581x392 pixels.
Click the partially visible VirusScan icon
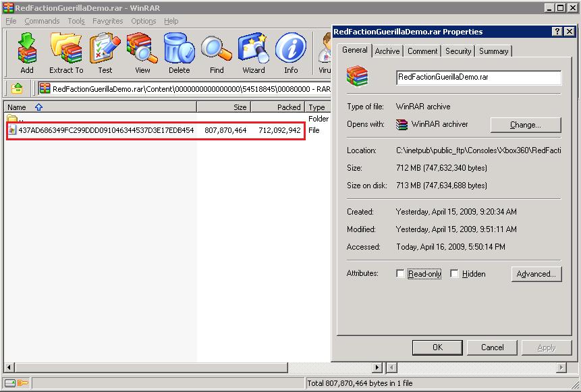pyautogui.click(x=325, y=53)
